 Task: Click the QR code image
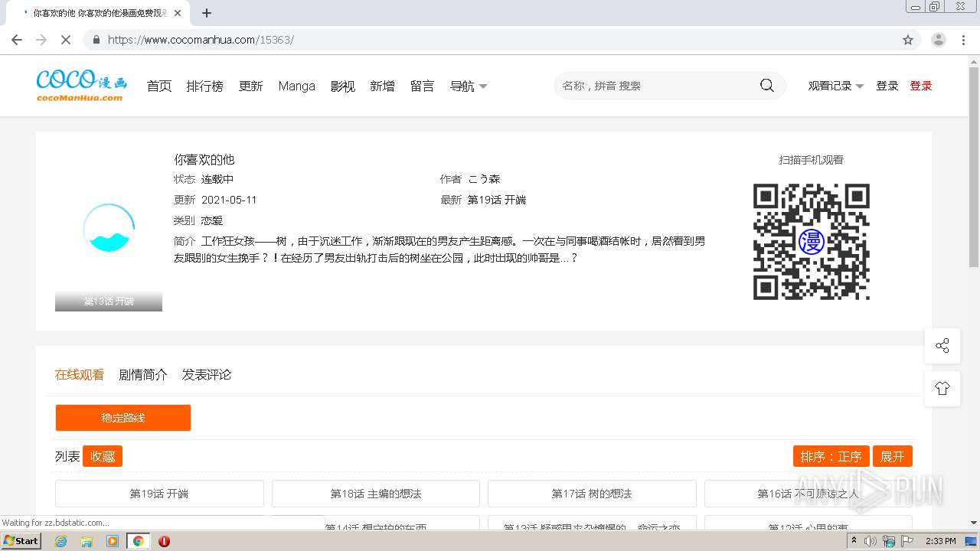(812, 242)
